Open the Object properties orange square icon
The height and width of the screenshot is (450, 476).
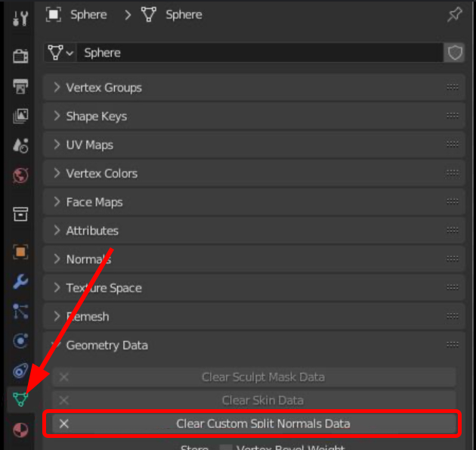(x=20, y=251)
